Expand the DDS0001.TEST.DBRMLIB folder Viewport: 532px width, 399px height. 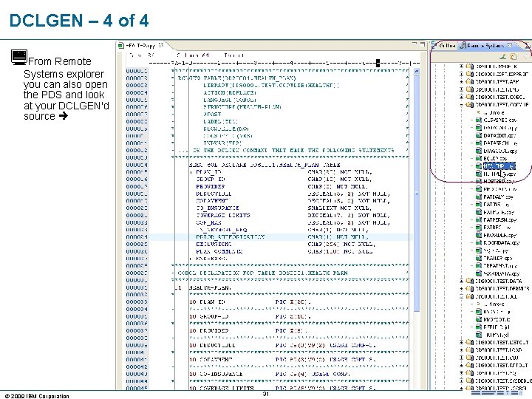pos(461,289)
